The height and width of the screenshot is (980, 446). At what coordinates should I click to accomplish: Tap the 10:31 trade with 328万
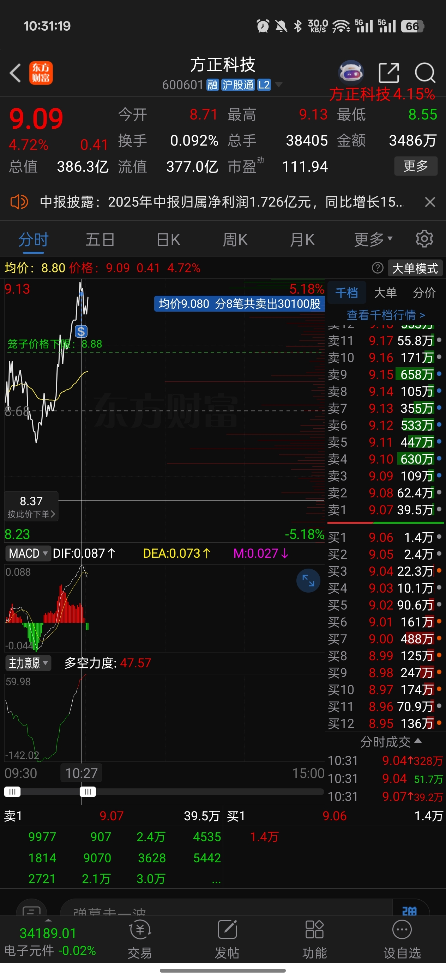pos(385,760)
